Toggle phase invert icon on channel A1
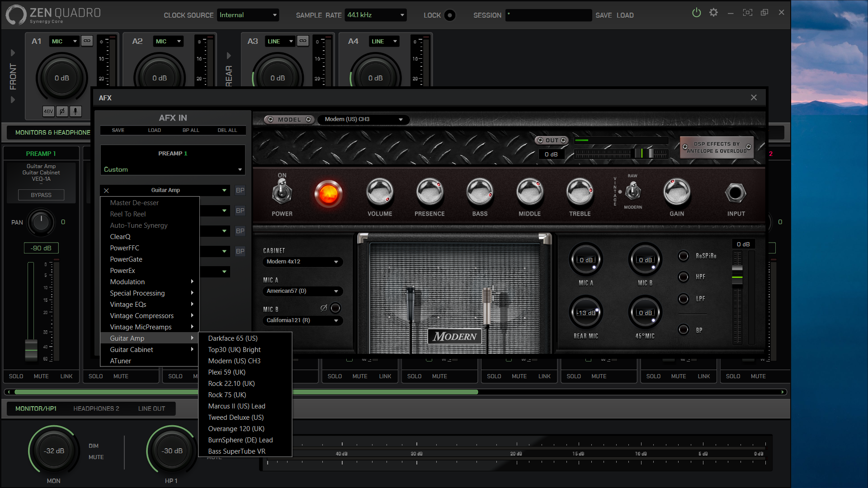The height and width of the screenshot is (488, 868). (x=62, y=111)
